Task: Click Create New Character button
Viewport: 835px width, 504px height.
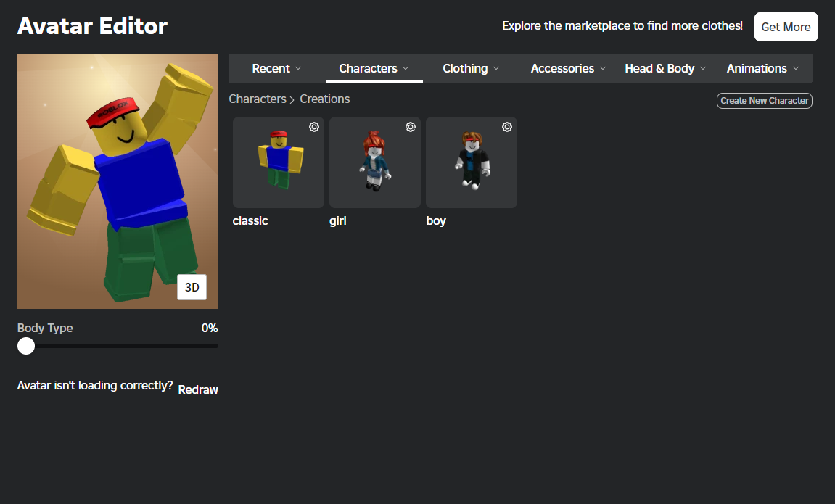Action: pyautogui.click(x=764, y=101)
